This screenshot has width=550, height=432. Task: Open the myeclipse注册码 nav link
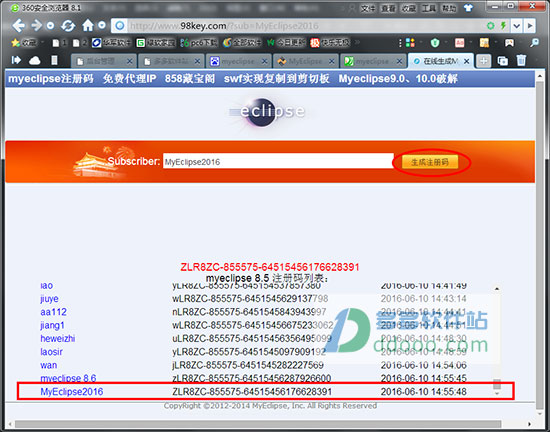(x=51, y=79)
